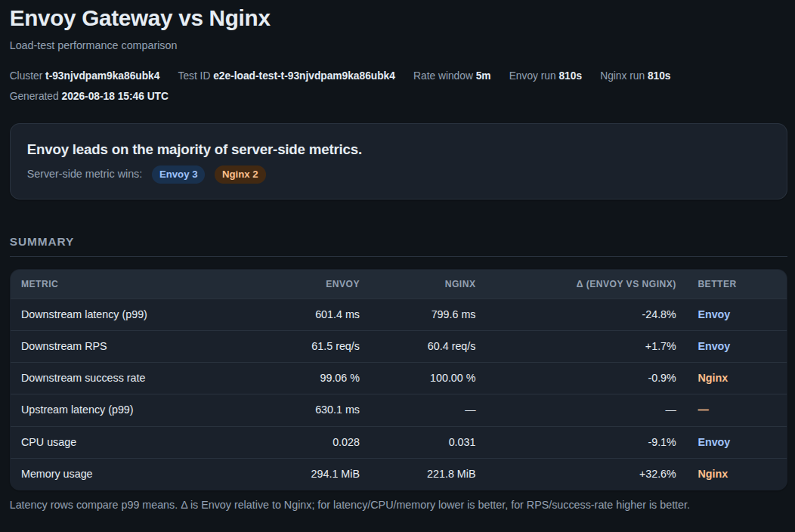Click the -9.1% delta cell
The image size is (795, 532).
[x=662, y=442]
